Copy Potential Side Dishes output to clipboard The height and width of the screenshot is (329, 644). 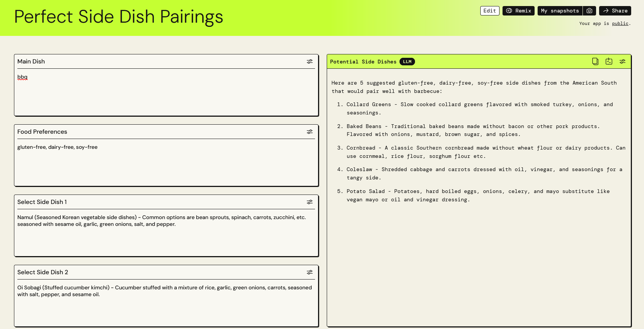595,62
